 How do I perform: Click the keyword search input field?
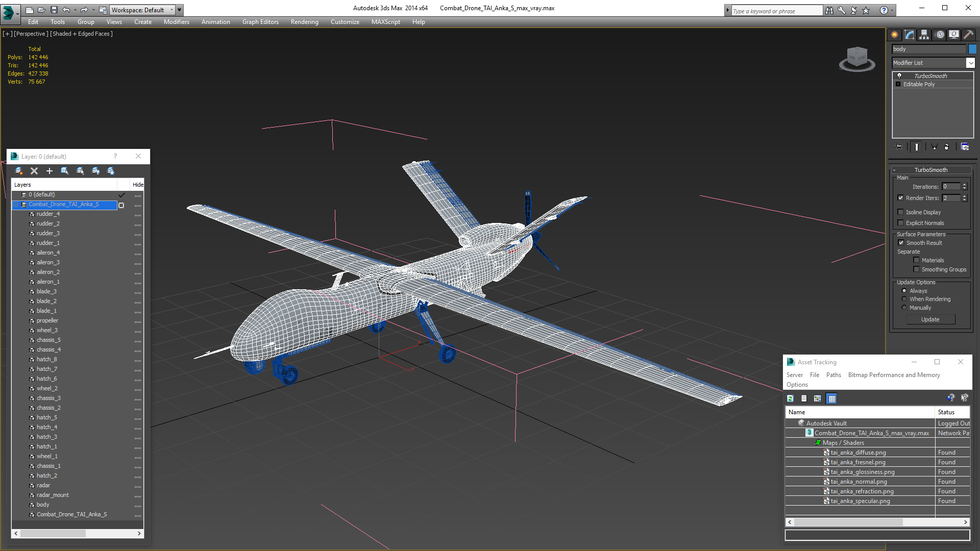point(776,11)
